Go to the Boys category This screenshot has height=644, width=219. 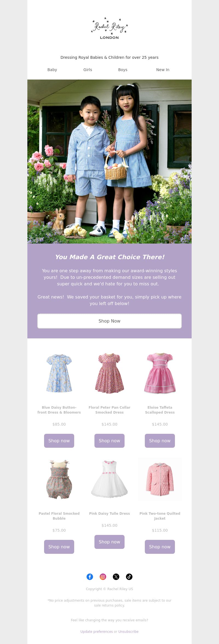123,70
